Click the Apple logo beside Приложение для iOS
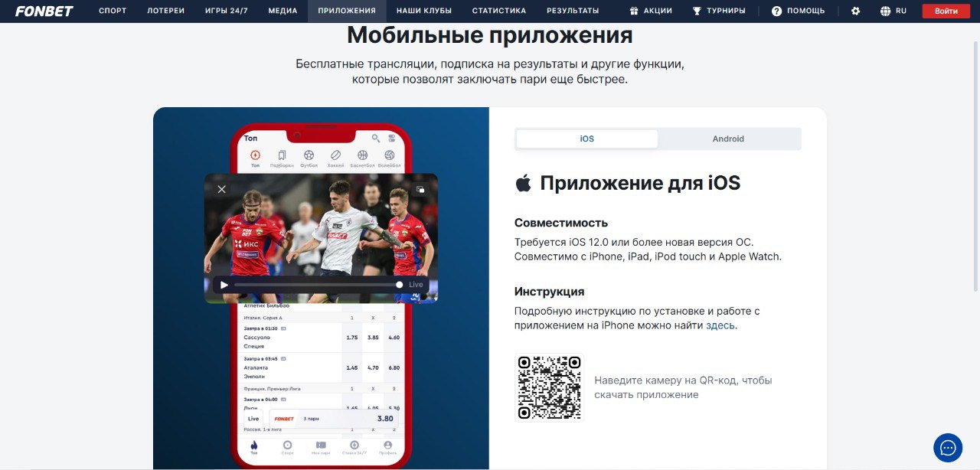 (523, 182)
